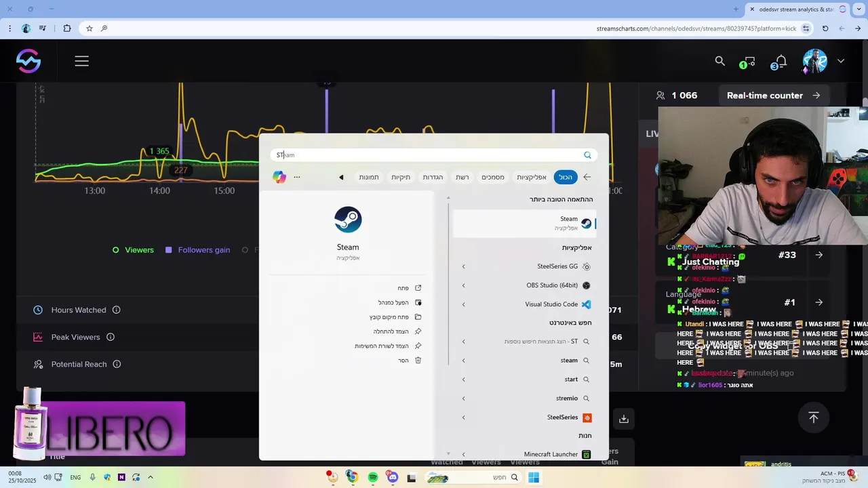
Task: Expand the OBS Studio result chevron
Action: pos(464,285)
